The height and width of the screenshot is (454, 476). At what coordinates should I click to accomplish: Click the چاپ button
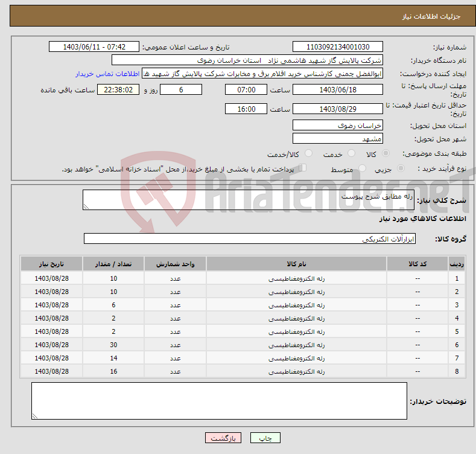(265, 438)
